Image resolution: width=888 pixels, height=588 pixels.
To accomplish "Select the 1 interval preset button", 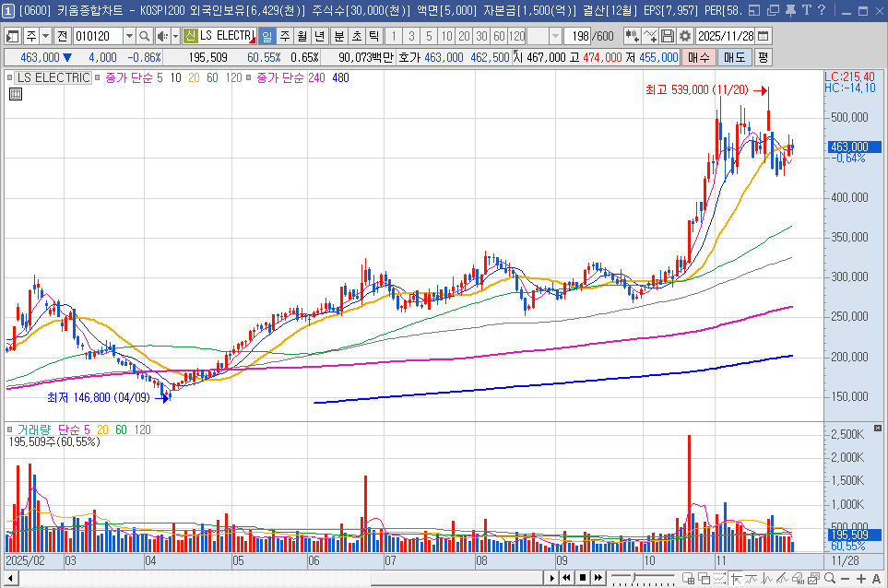I will [394, 36].
